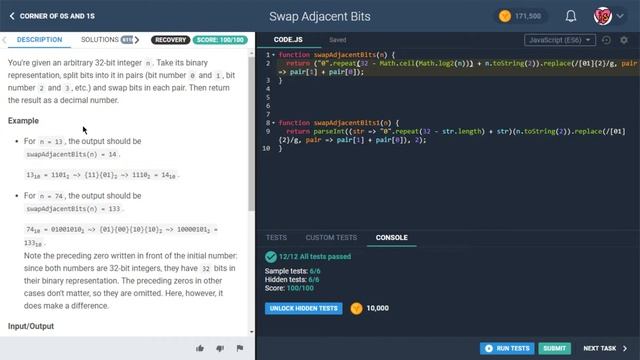Show previous tabs with left chevron

4,40
